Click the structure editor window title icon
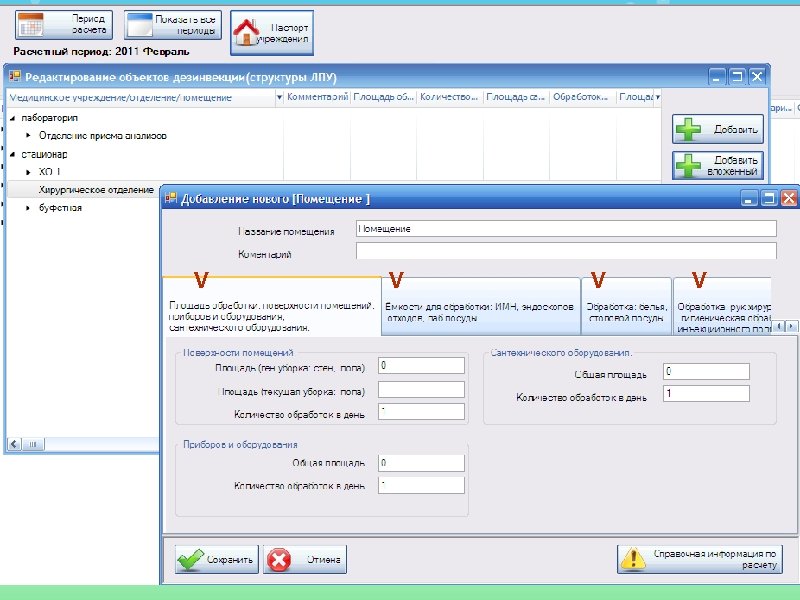800x600 pixels. (x=15, y=77)
